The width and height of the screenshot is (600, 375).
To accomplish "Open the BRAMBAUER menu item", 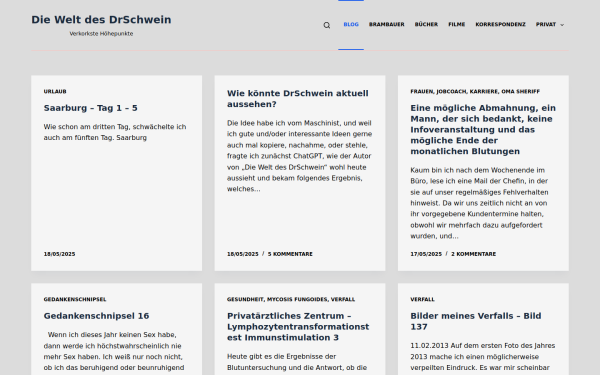I will pos(386,24).
